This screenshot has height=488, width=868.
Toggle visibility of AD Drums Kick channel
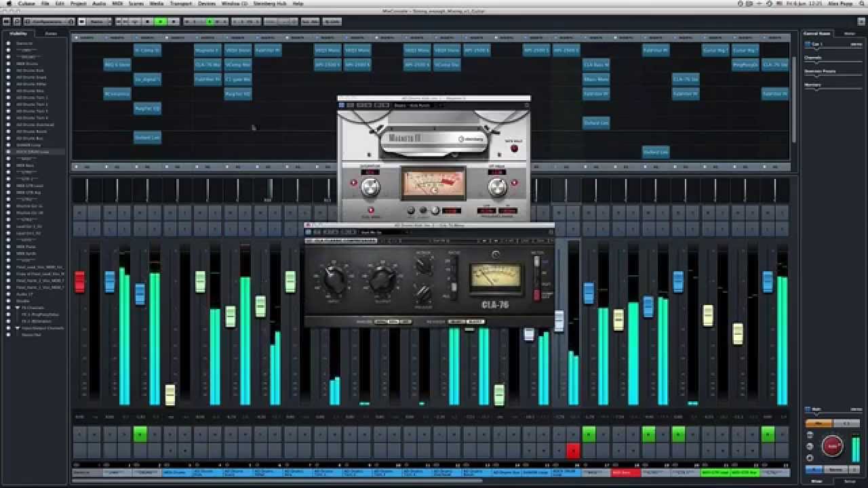9,70
